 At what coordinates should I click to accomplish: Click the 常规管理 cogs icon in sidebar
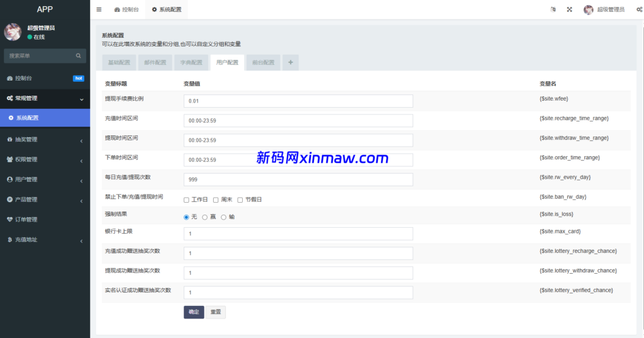10,98
